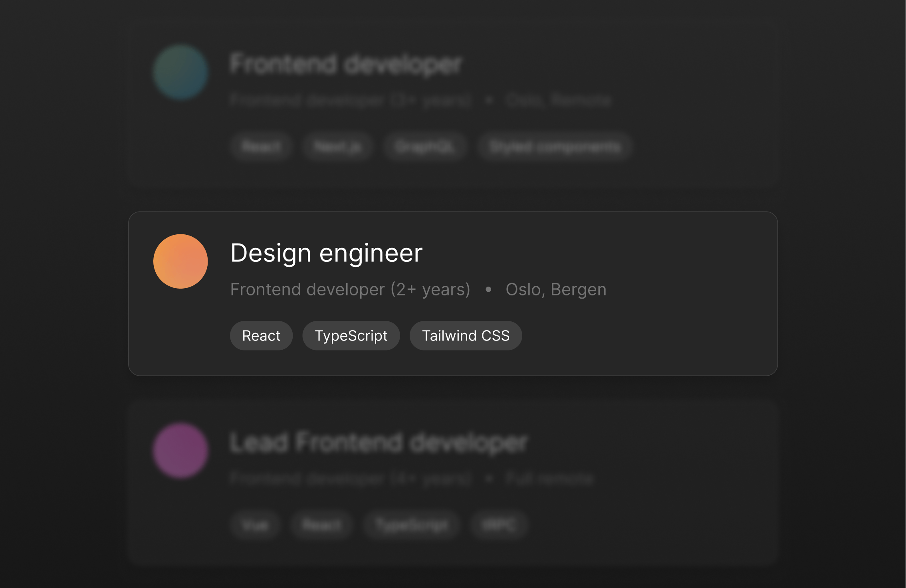Open the Lead Frontend developer title
Viewport: 906px width, 588px height.
click(379, 442)
